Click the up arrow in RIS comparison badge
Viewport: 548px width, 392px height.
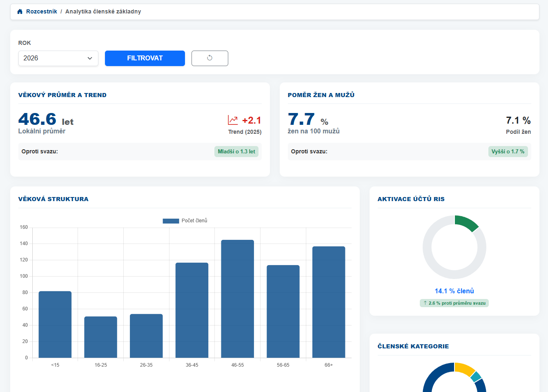(425, 303)
